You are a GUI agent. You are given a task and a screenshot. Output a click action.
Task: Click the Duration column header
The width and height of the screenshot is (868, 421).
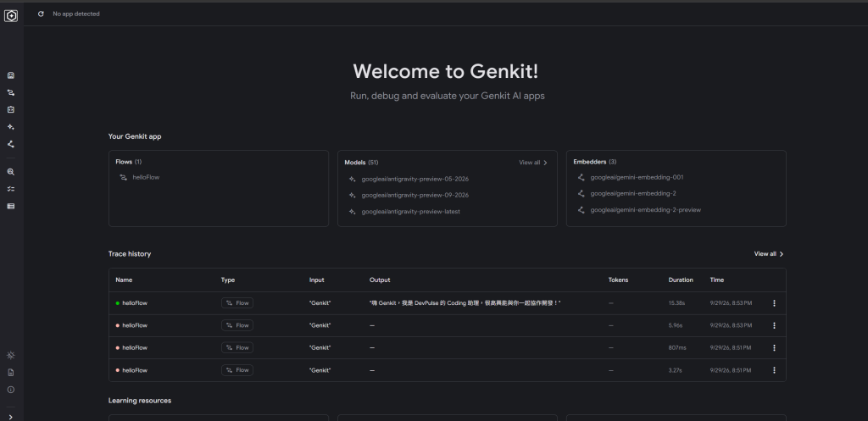(x=681, y=280)
